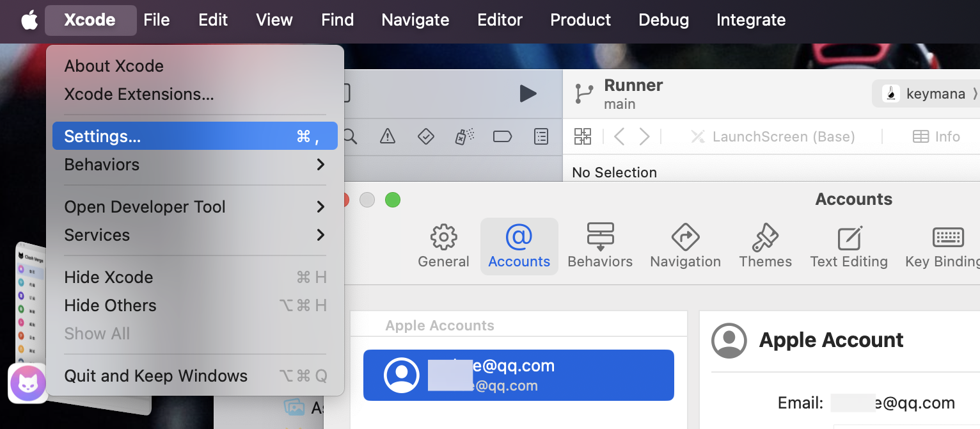Switch to the Text Editing settings tab

(x=848, y=247)
